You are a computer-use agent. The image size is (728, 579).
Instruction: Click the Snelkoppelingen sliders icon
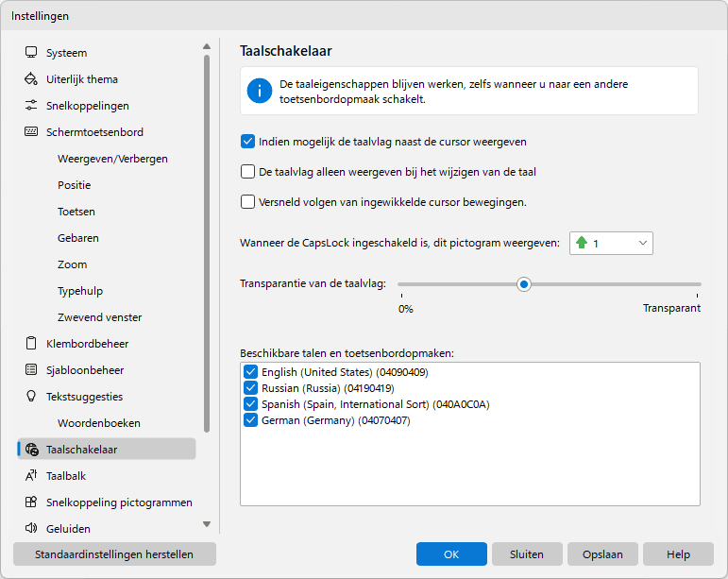pyautogui.click(x=31, y=106)
